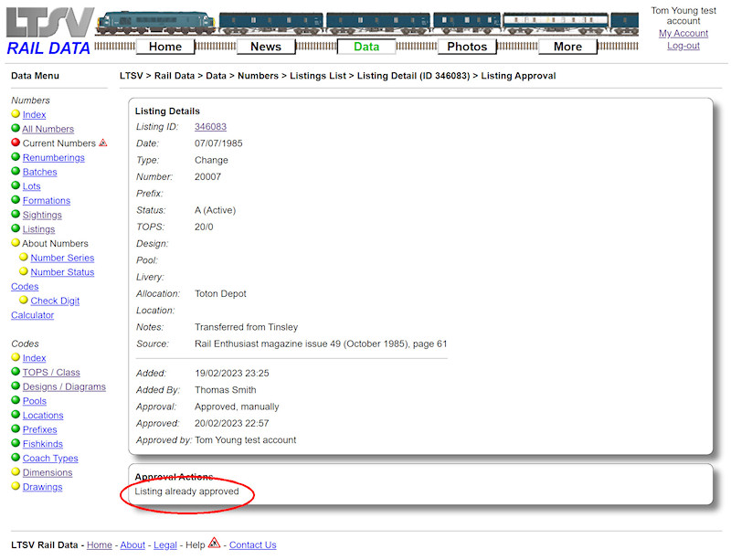The width and height of the screenshot is (731, 560).
Task: Click the green dot next to Fishkinds
Action: [x=16, y=444]
